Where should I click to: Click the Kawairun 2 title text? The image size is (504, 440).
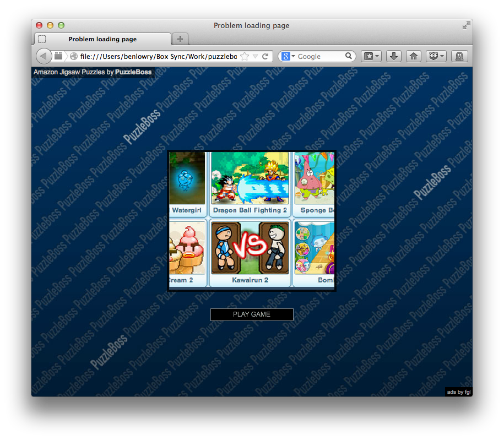pos(250,280)
